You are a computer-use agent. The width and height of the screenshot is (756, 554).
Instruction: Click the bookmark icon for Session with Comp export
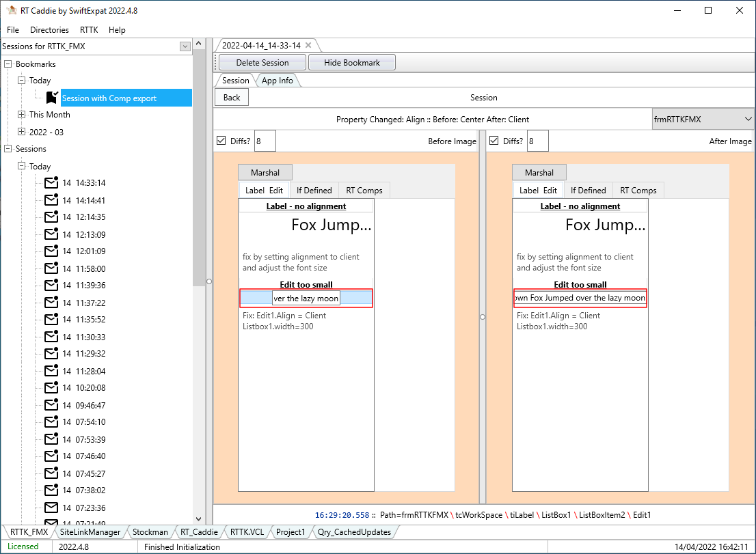tap(52, 98)
